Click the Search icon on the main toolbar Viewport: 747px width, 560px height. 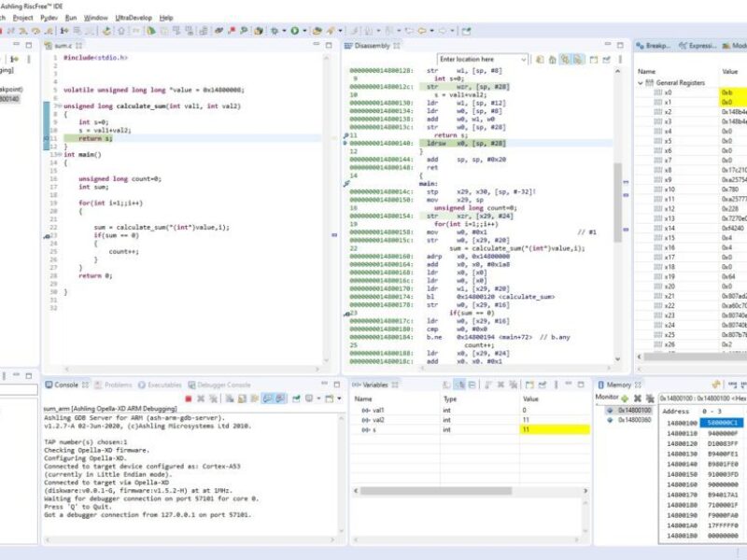[x=242, y=32]
